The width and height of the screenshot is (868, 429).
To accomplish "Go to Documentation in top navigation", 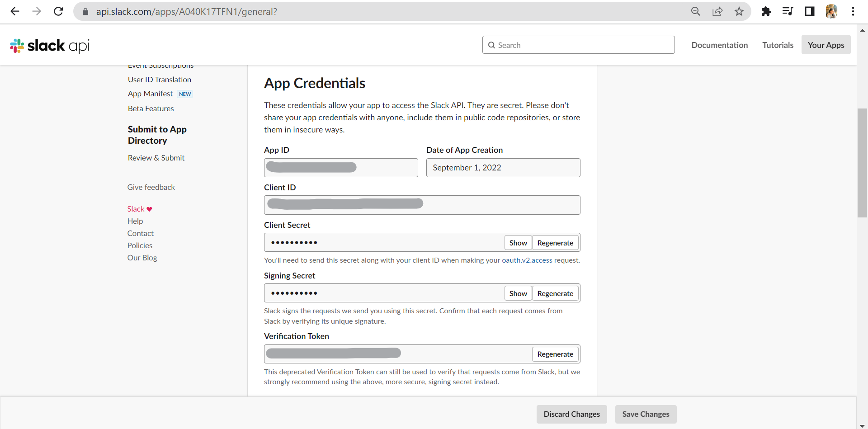I will pyautogui.click(x=719, y=45).
